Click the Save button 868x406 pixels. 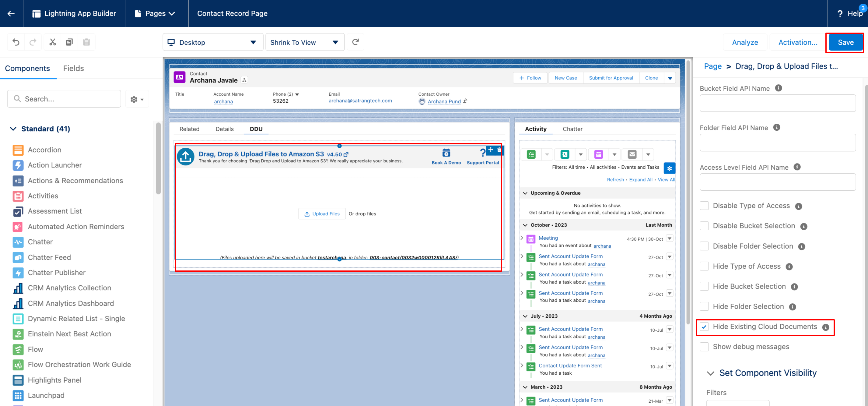845,43
